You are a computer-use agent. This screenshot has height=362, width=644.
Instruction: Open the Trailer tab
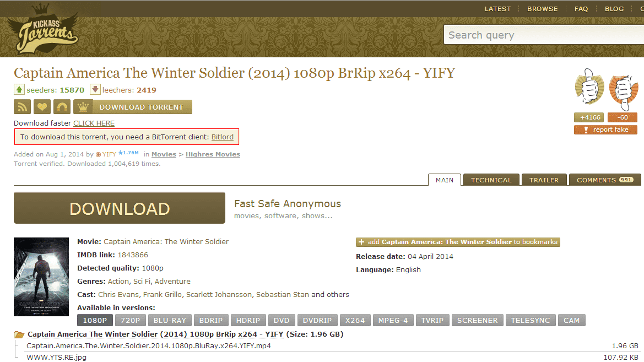pyautogui.click(x=544, y=180)
